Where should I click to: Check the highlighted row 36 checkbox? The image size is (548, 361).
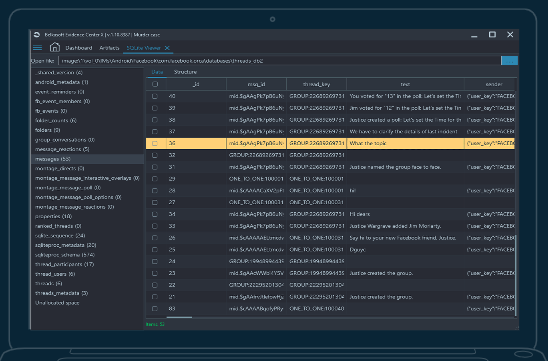pyautogui.click(x=155, y=143)
